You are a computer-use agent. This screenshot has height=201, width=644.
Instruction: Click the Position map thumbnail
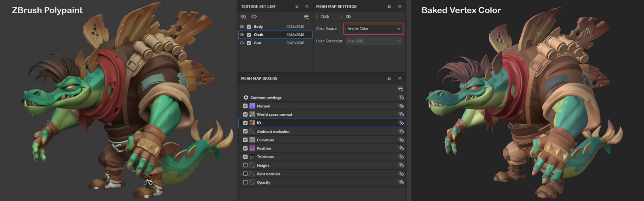tap(252, 148)
